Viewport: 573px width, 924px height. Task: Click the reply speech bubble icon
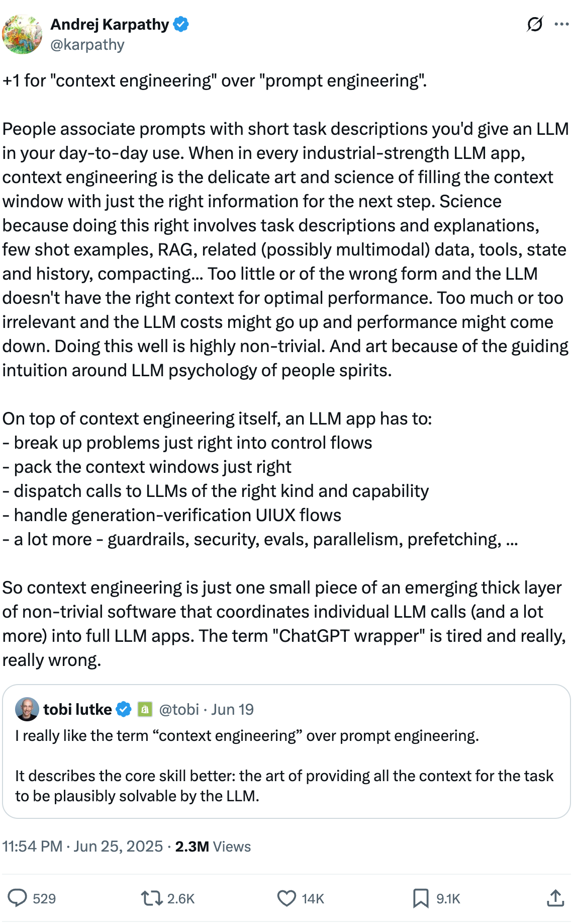click(x=18, y=898)
